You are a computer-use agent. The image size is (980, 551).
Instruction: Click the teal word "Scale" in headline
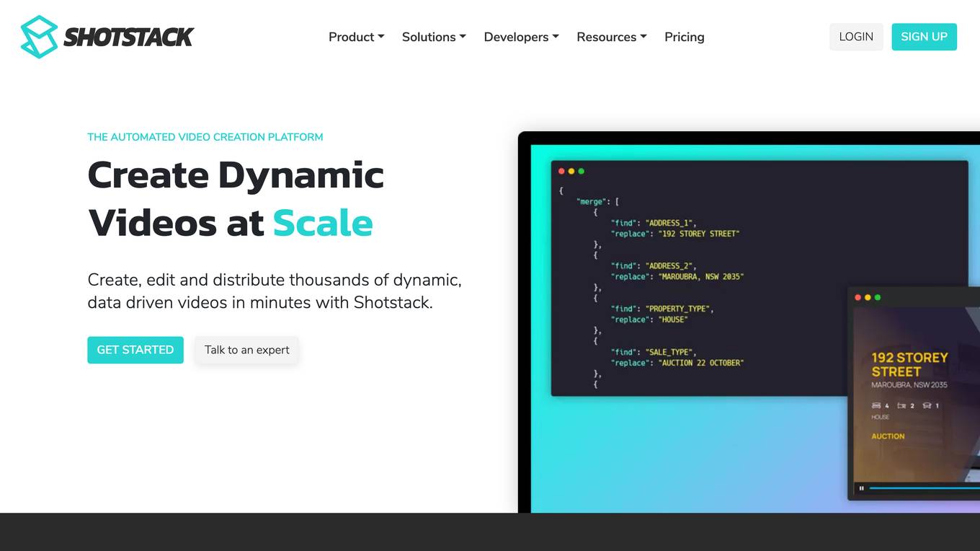[323, 223]
